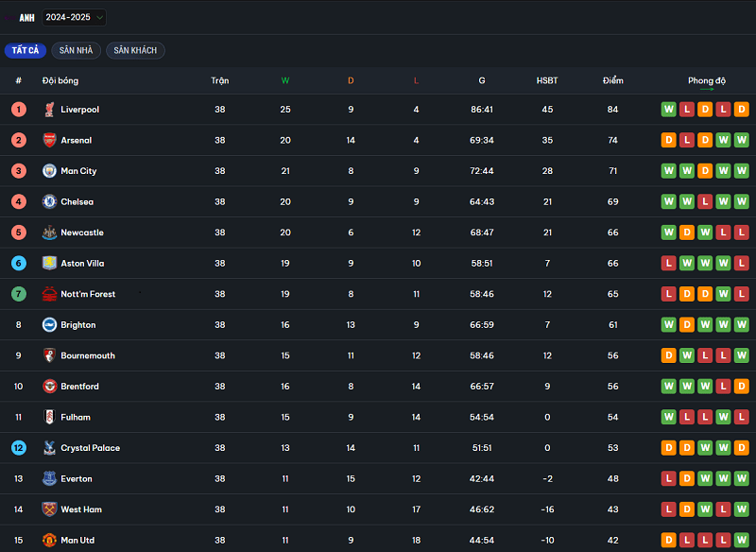
Task: Open the Arsenal team link
Action: pos(77,140)
